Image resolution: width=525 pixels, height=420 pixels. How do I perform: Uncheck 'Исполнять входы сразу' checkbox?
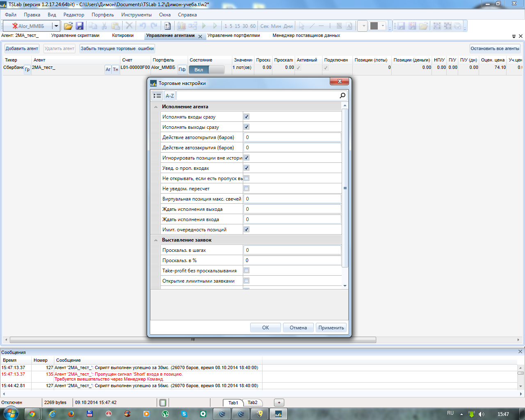click(x=247, y=117)
